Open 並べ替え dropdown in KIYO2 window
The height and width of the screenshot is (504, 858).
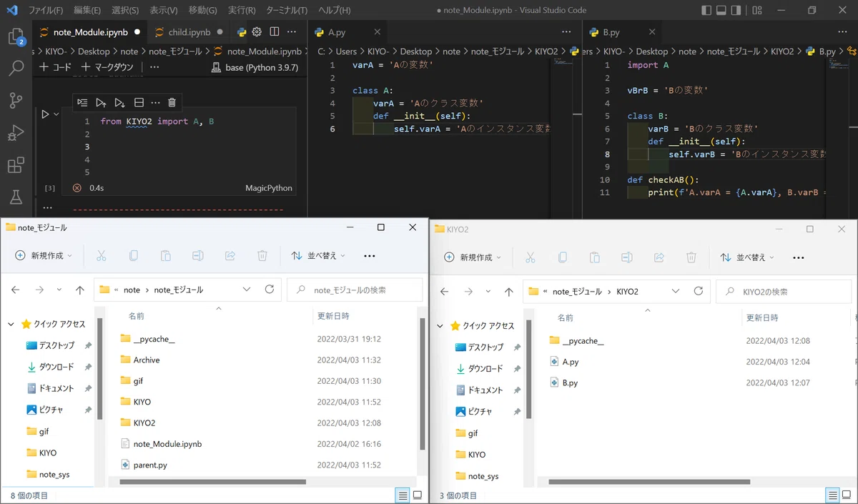[x=747, y=257]
